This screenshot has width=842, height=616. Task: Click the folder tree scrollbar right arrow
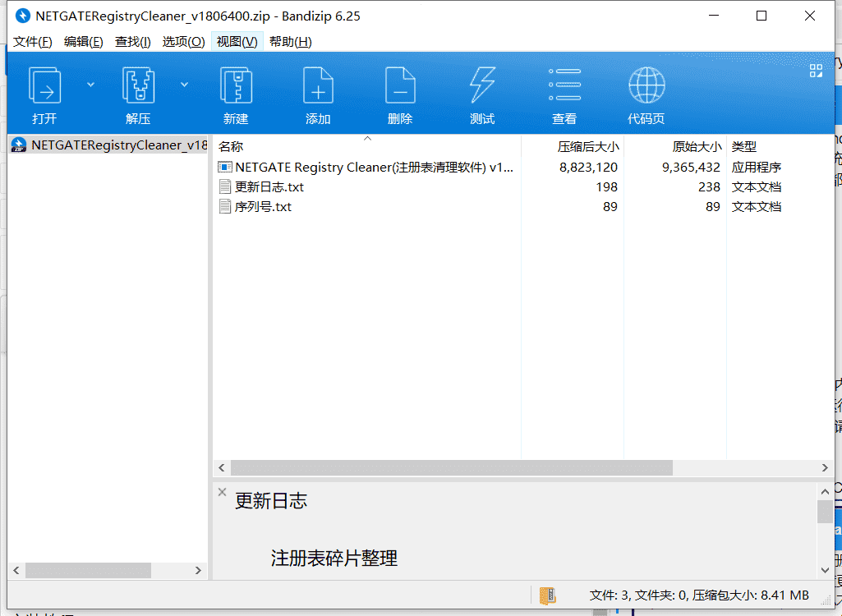[198, 570]
